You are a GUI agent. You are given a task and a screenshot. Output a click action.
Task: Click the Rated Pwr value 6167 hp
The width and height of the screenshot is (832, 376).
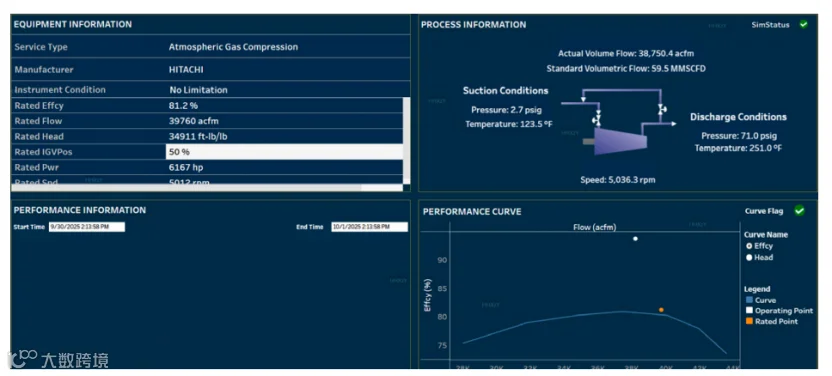pyautogui.click(x=186, y=168)
